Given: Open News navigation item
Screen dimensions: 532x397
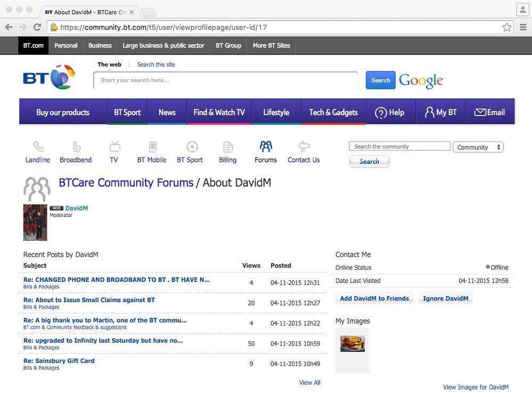Looking at the screenshot, I should pyautogui.click(x=167, y=112).
